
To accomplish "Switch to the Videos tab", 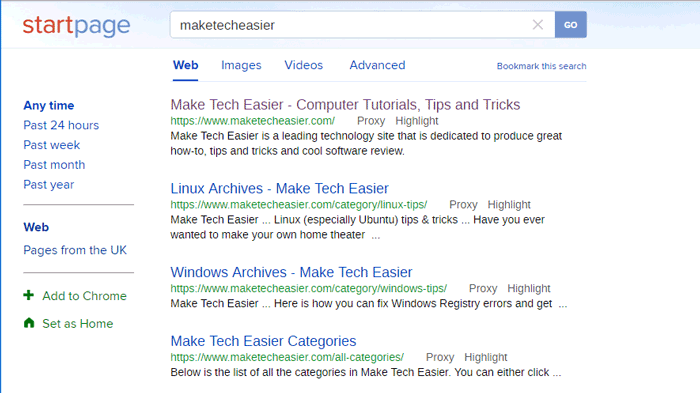I will click(304, 65).
